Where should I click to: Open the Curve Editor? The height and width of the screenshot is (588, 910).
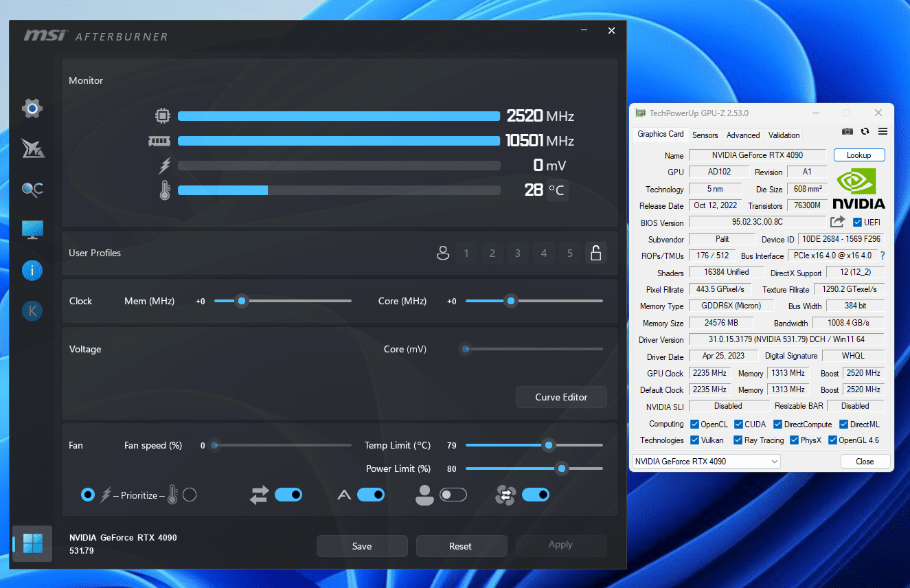click(561, 397)
